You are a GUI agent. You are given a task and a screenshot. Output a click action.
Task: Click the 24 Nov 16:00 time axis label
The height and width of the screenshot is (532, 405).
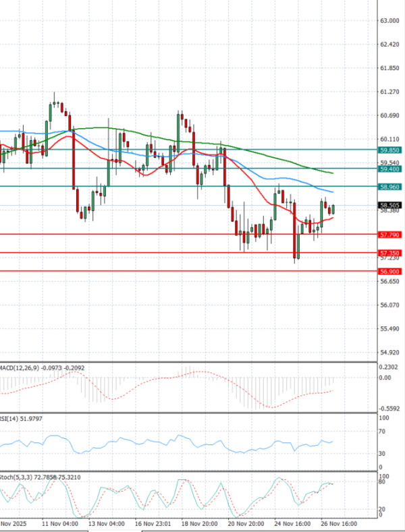(292, 523)
